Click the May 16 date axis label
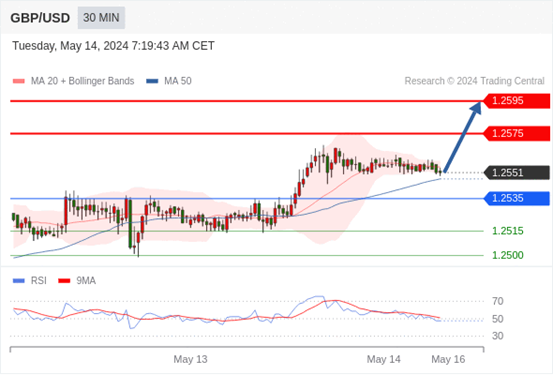The width and height of the screenshot is (553, 375). (448, 359)
